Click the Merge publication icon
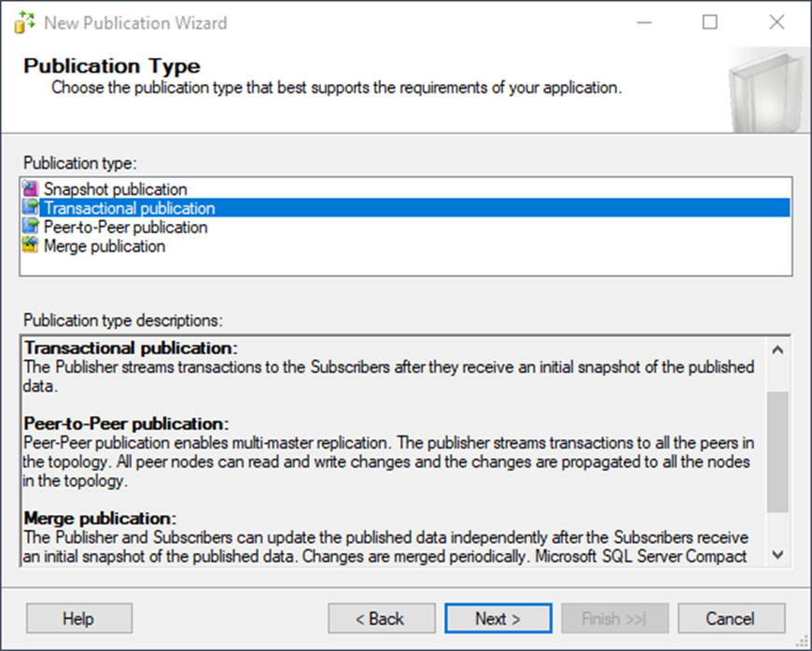 pyautogui.click(x=31, y=245)
